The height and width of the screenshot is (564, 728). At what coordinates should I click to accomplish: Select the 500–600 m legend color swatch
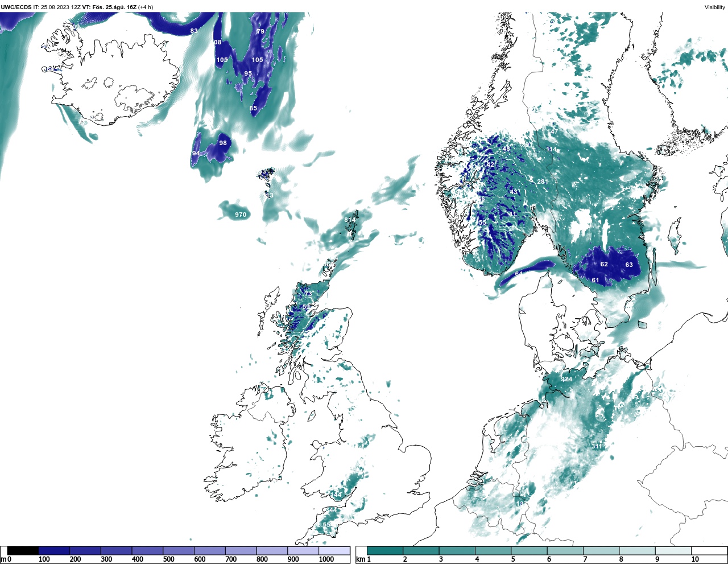point(179,550)
